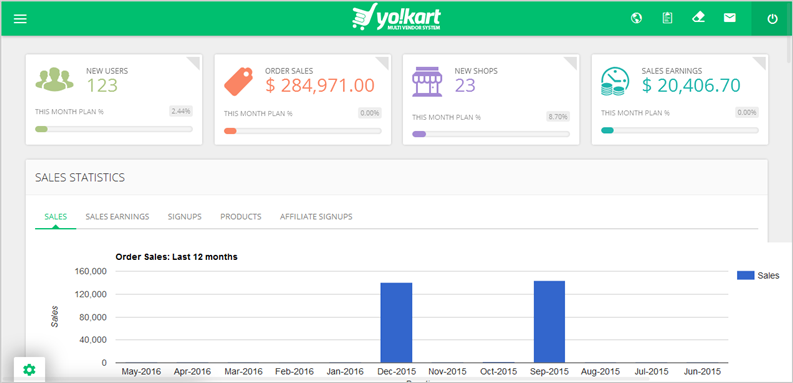Screen dimensions: 793x383
Task: Click the New Shops storefront icon
Action: click(427, 81)
